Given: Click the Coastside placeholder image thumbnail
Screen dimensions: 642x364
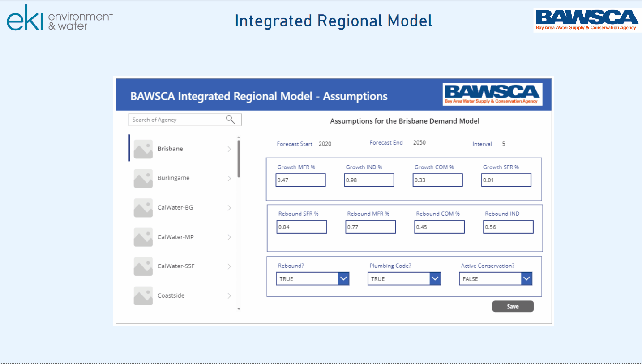Looking at the screenshot, I should tap(143, 295).
